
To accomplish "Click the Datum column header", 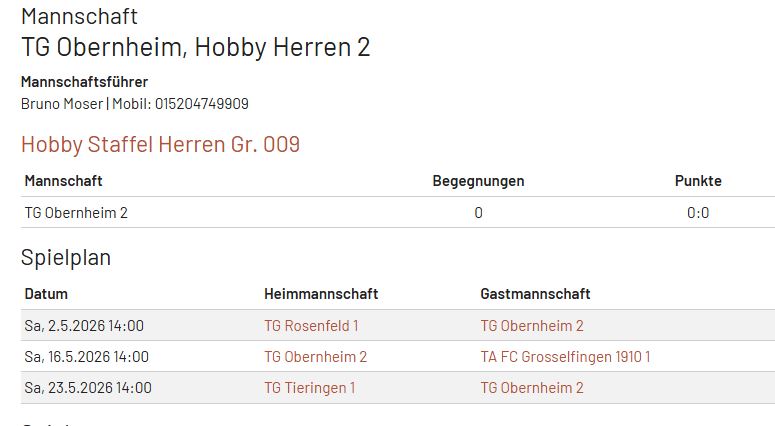I will pos(46,294).
